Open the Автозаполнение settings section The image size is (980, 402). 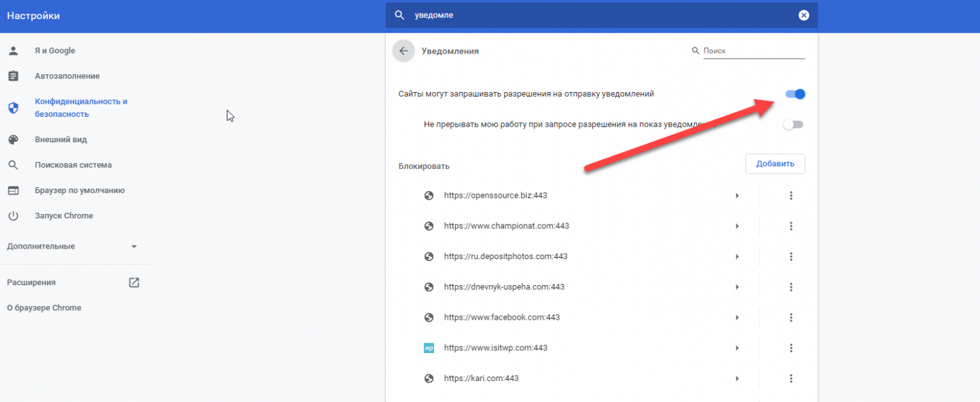[x=67, y=76]
